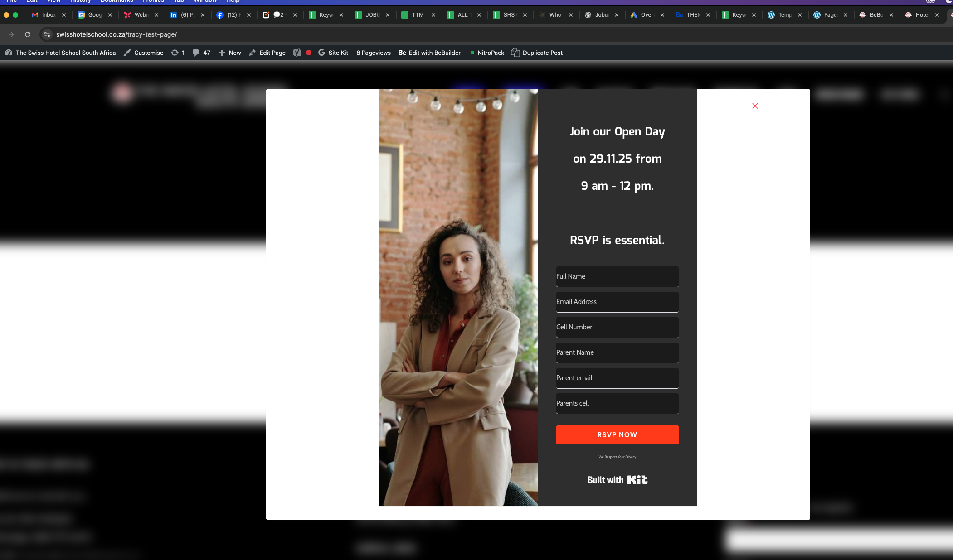Click the updates icon showing 1

(x=178, y=53)
